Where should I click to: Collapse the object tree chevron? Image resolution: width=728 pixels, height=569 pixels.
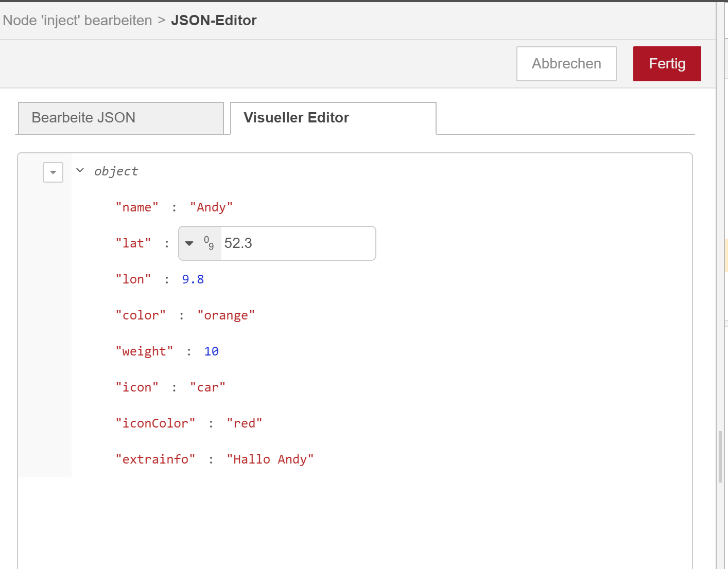click(x=80, y=170)
